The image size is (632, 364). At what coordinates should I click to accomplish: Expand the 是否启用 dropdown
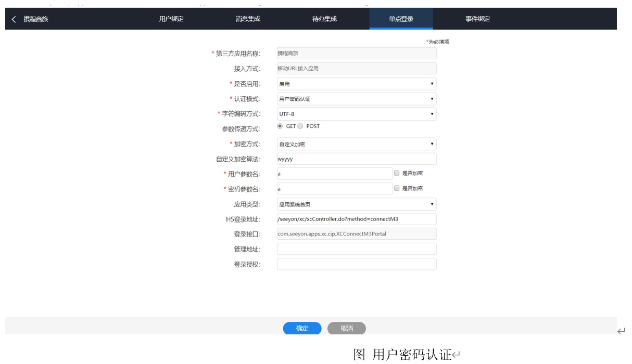coord(356,84)
